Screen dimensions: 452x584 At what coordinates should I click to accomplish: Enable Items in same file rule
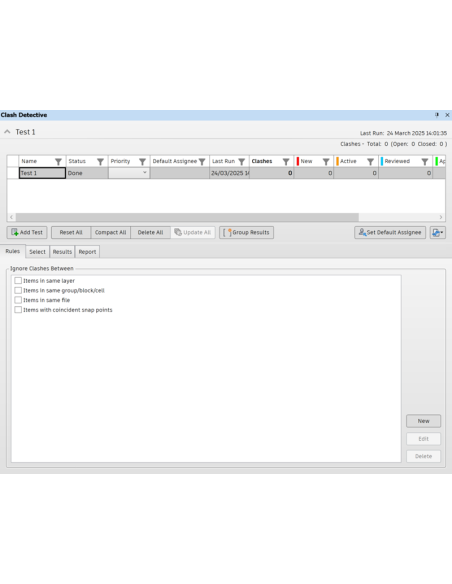[x=18, y=300]
